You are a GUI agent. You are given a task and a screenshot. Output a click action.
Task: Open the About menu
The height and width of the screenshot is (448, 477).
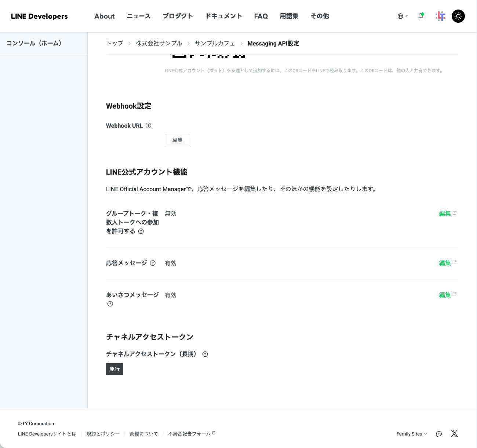coord(105,16)
